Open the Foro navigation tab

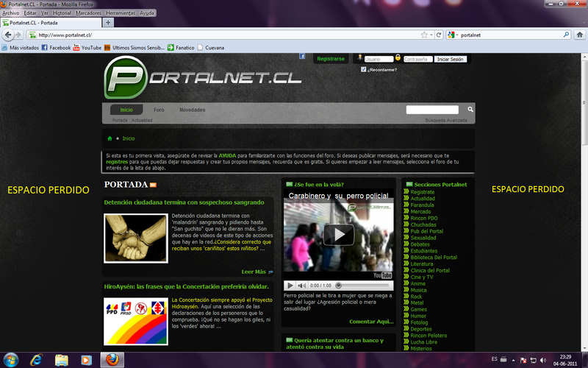(159, 110)
